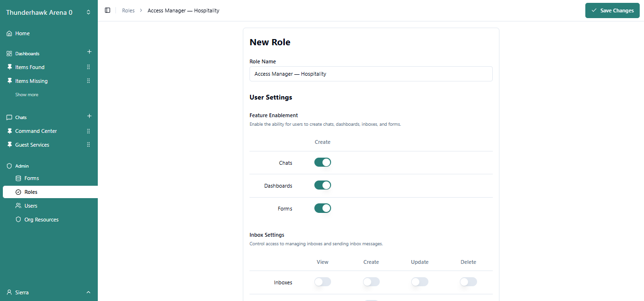Click the plus icon next to Dashboards
The height and width of the screenshot is (301, 644).
pos(89,52)
